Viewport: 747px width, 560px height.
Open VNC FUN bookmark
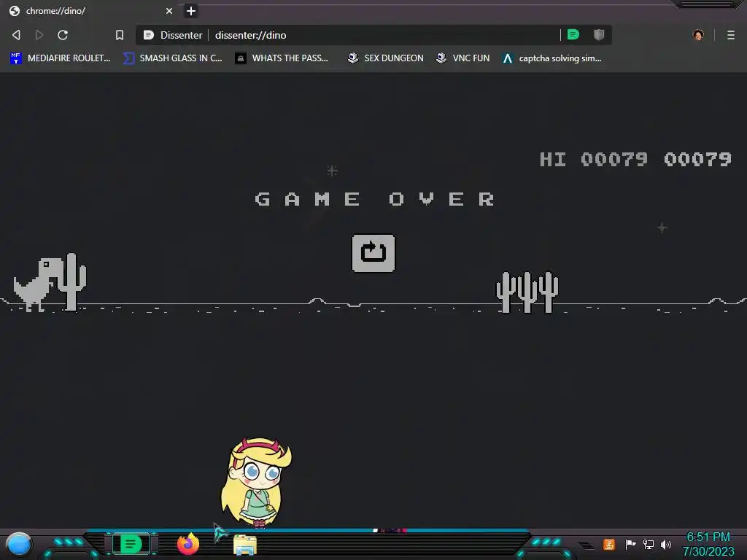coord(463,58)
